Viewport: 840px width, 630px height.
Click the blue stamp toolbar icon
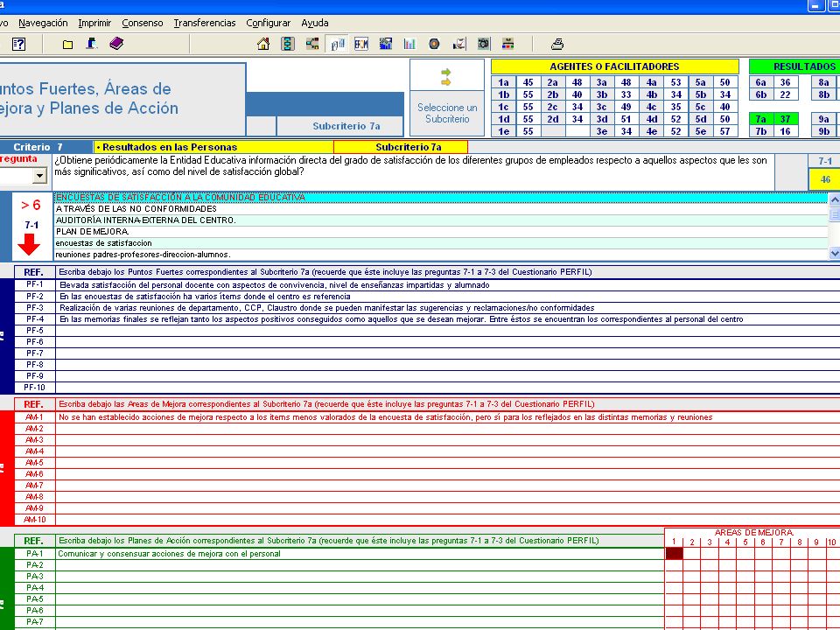[92, 44]
